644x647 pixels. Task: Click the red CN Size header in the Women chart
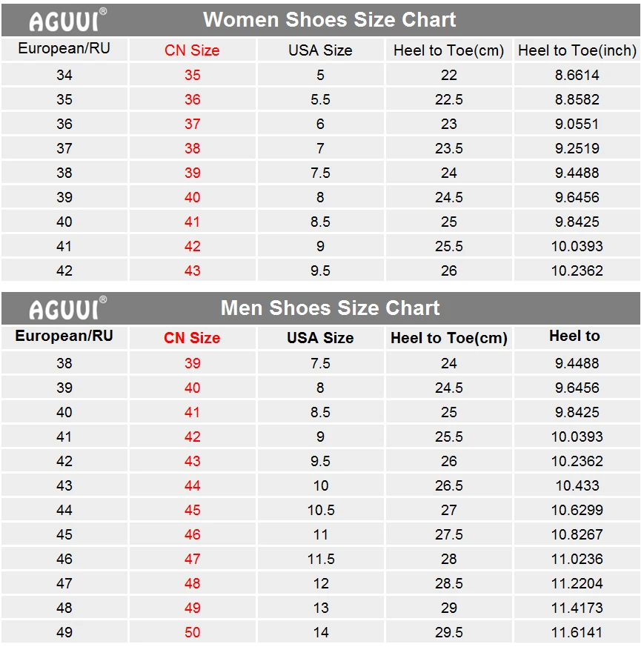coord(192,50)
